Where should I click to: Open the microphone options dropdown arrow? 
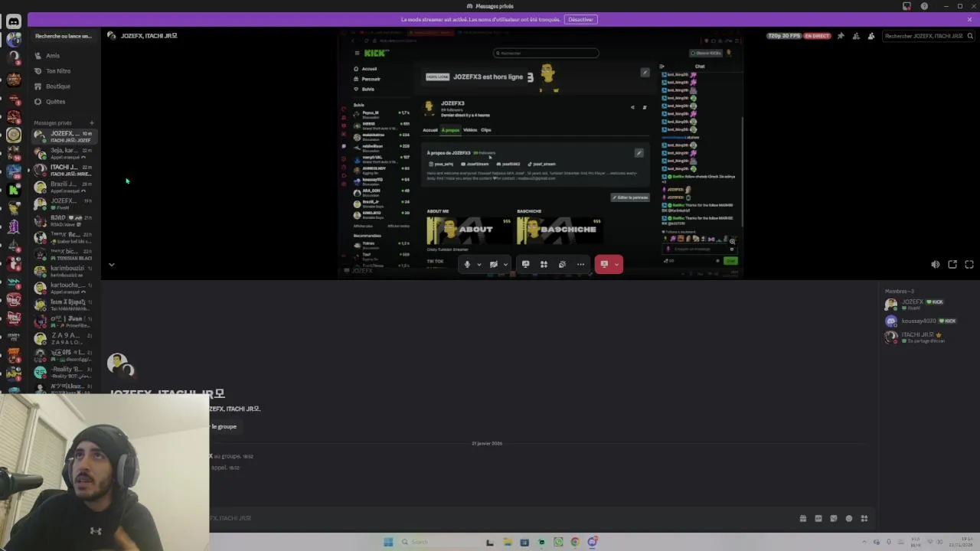(x=479, y=264)
